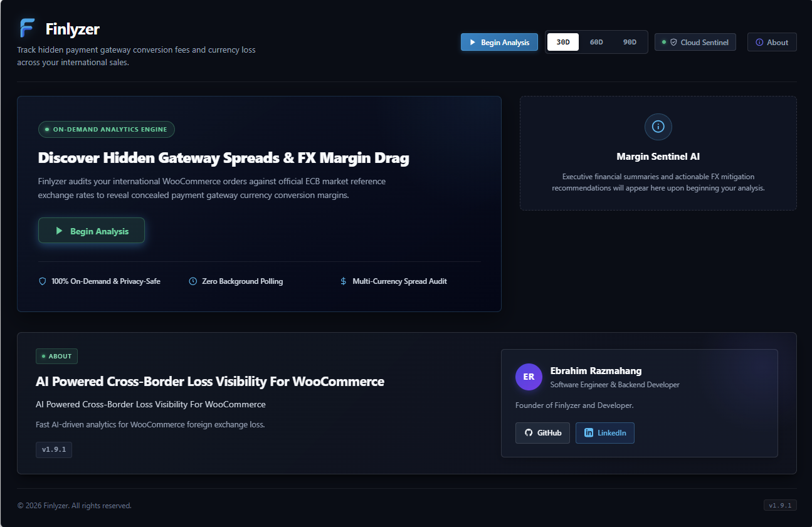
Task: Click the play icon in header Begin Analysis
Action: click(473, 43)
